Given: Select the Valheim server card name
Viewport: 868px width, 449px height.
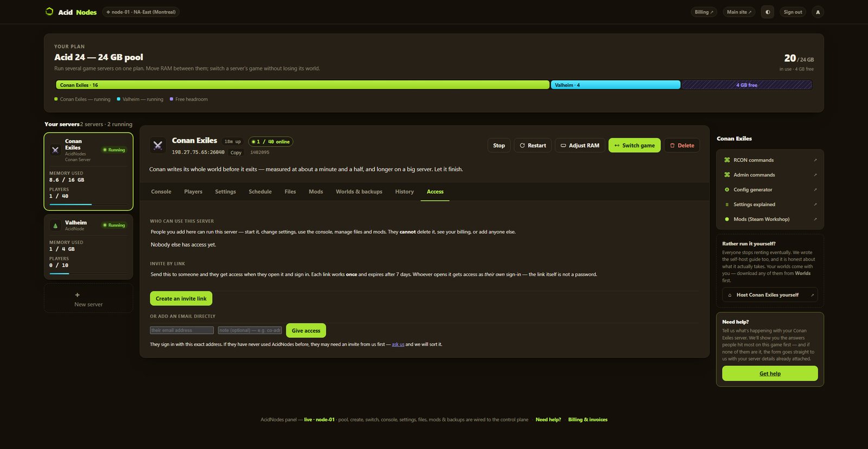Looking at the screenshot, I should click(x=76, y=223).
